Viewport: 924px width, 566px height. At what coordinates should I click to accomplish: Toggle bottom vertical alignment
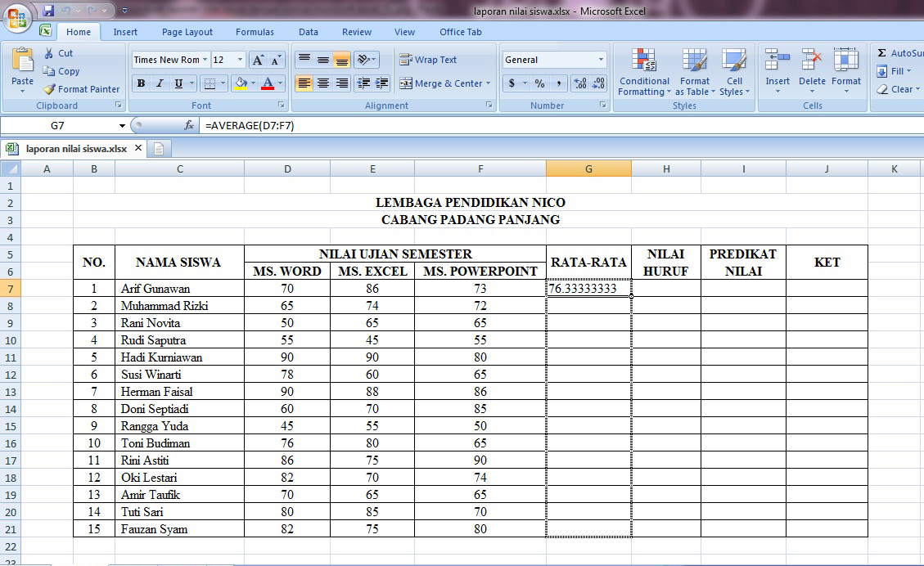[342, 60]
